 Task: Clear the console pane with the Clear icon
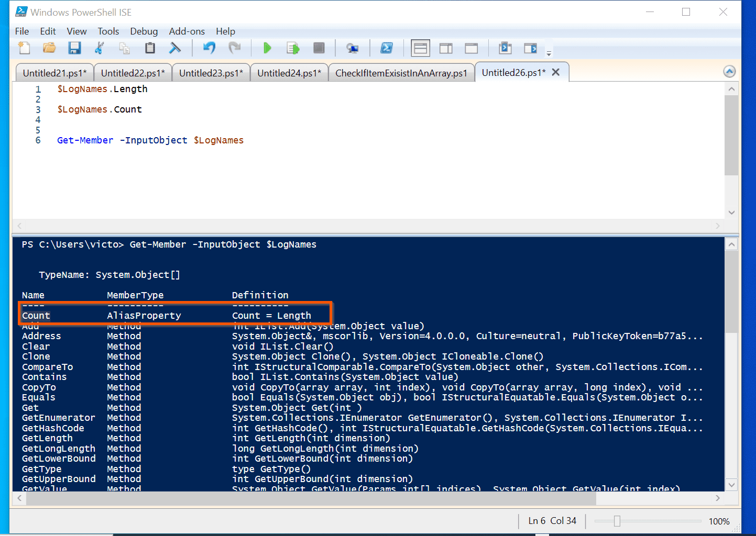[175, 48]
